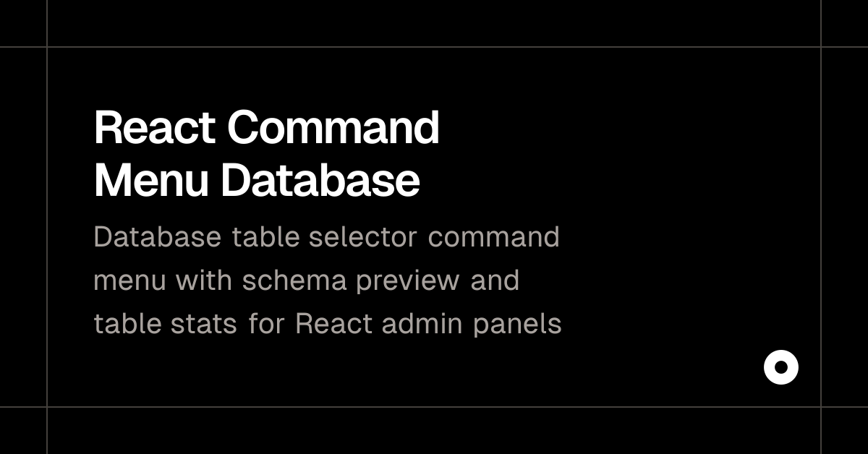Click the word "React" in the heading
868x454 pixels.
155,128
